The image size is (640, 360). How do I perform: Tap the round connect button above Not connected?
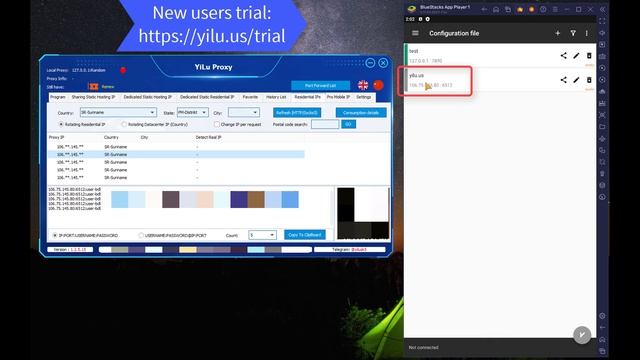(582, 335)
